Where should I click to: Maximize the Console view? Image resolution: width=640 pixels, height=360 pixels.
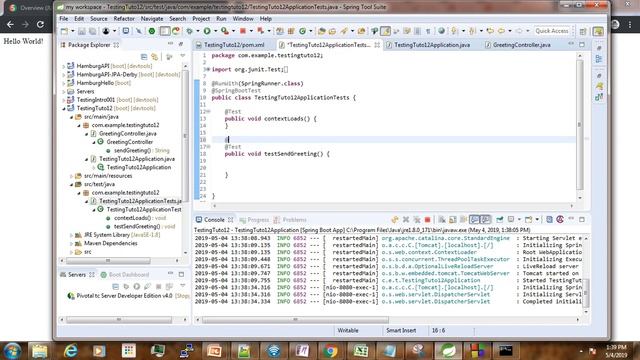click(x=582, y=219)
